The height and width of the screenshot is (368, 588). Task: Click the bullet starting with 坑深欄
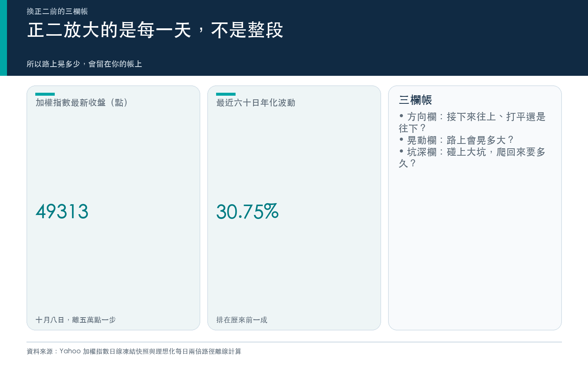pos(472,158)
